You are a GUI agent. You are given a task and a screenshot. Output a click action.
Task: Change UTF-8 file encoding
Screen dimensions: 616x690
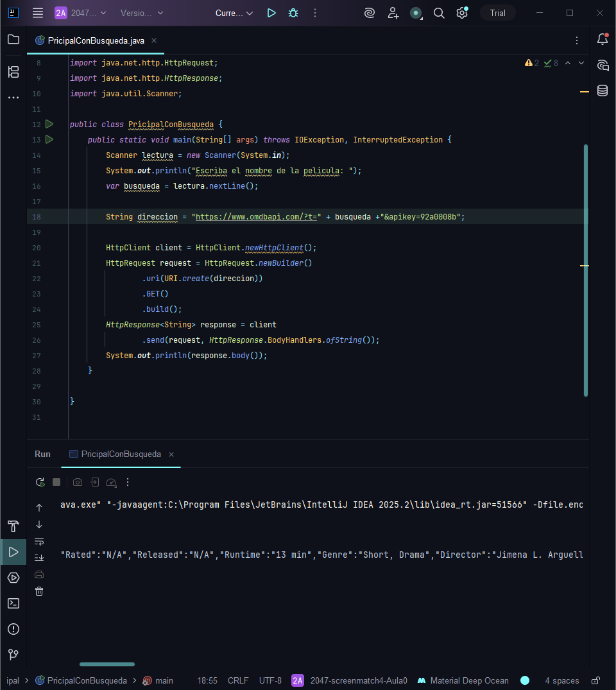pos(270,680)
